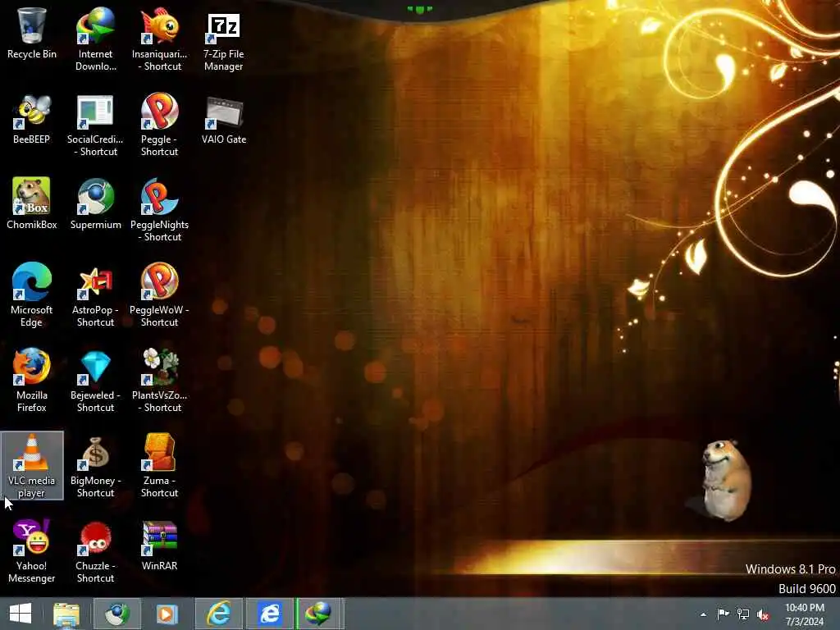840x630 pixels.
Task: Open the Windows Start button
Action: pyautogui.click(x=21, y=614)
